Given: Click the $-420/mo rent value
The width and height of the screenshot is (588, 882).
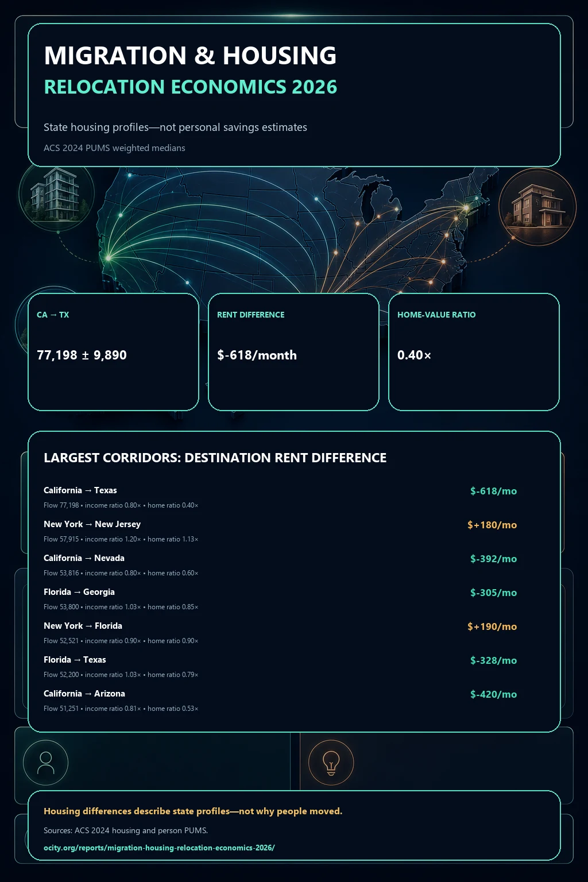Looking at the screenshot, I should pyautogui.click(x=494, y=694).
